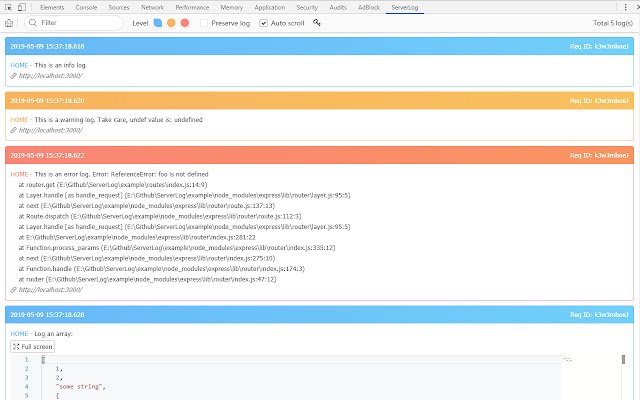Open the Sources tab
The width and height of the screenshot is (640, 400).
pyautogui.click(x=119, y=7)
